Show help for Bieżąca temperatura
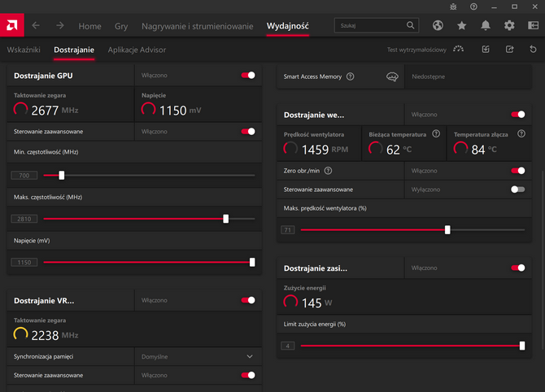 436,134
